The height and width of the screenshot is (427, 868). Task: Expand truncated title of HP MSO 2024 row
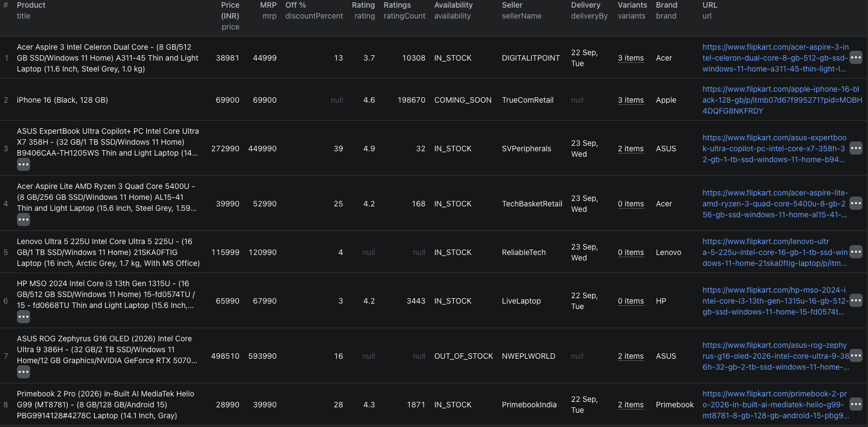pos(24,317)
